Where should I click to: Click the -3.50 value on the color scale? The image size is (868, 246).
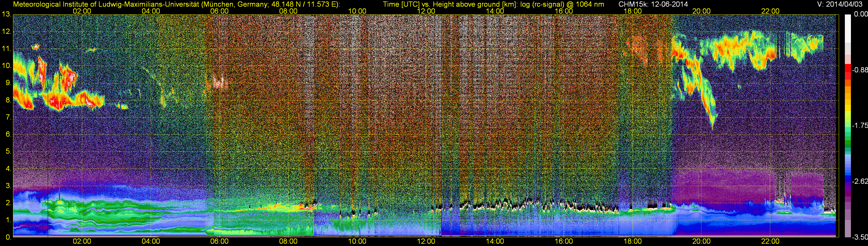click(860, 237)
